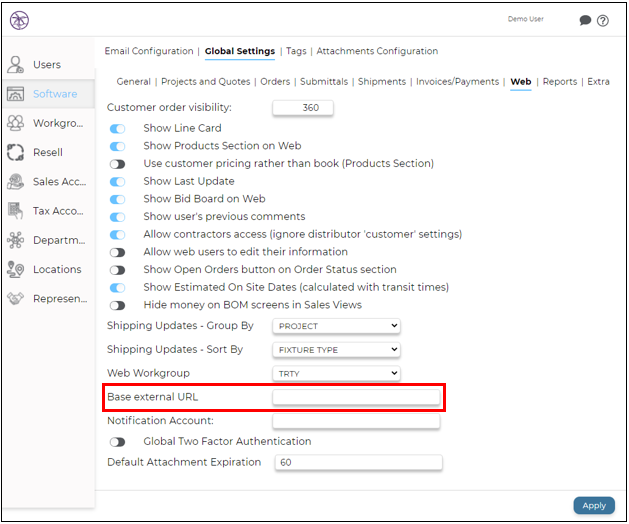
Task: Open Orders sub-tab
Action: (x=275, y=81)
